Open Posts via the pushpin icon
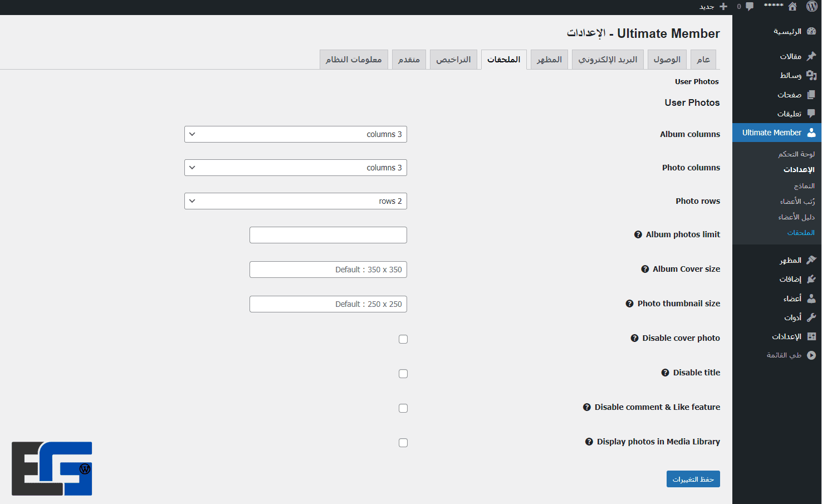Image resolution: width=822 pixels, height=504 pixels. tap(811, 56)
